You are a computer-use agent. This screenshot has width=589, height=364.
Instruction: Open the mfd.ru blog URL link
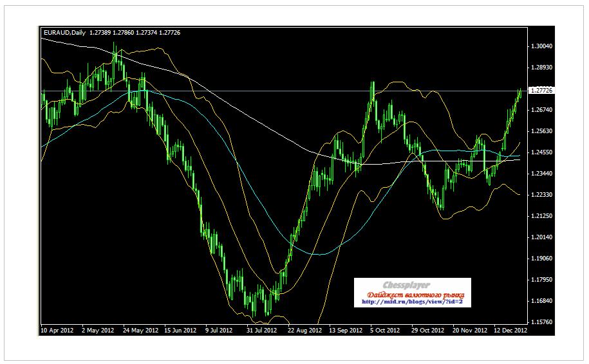tap(412, 302)
